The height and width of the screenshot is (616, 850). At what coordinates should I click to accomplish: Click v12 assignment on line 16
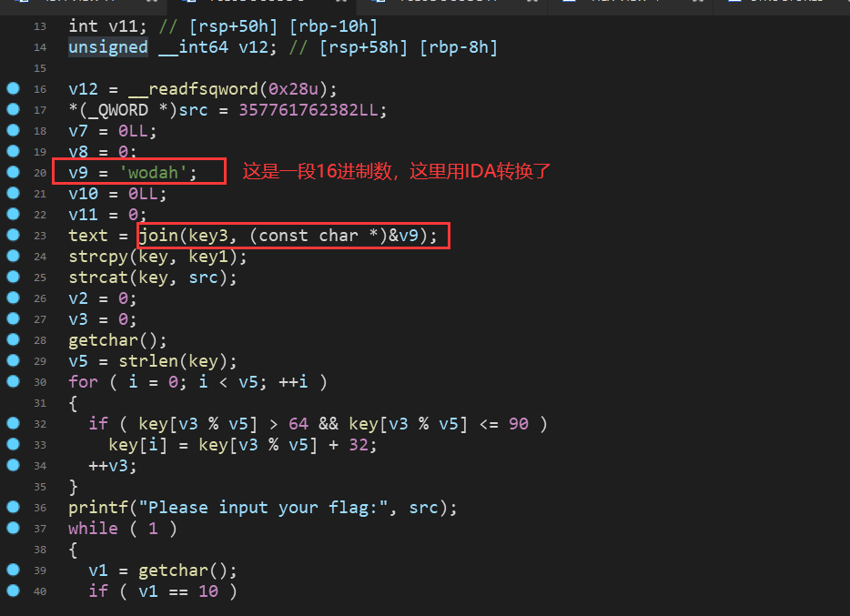pyautogui.click(x=83, y=89)
